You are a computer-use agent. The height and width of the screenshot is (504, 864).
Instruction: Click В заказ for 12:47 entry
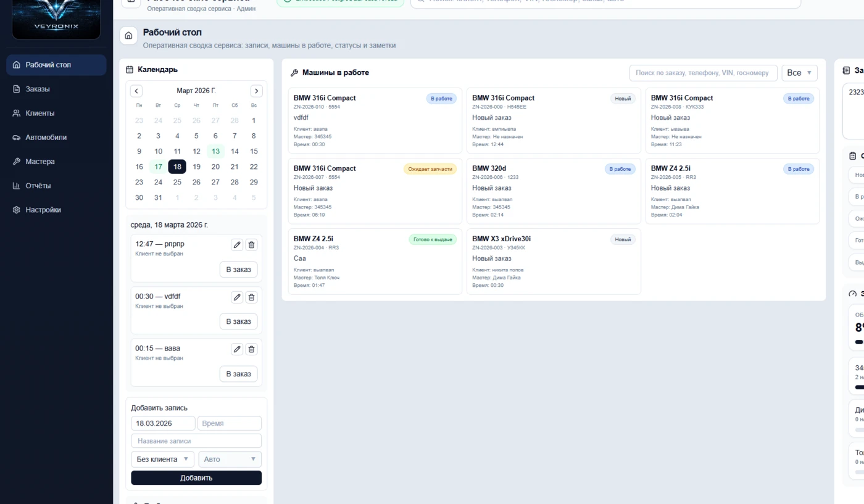(x=238, y=270)
